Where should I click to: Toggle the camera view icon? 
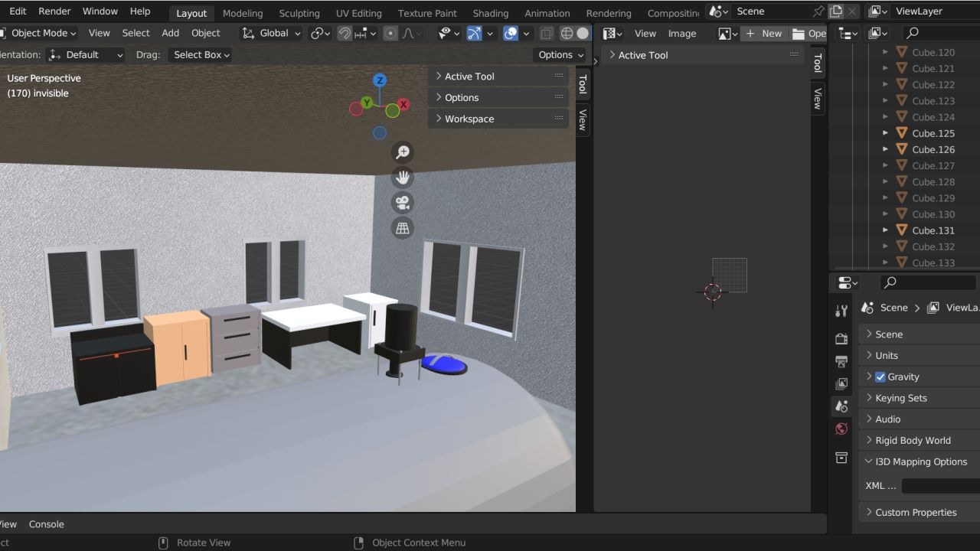pos(403,203)
